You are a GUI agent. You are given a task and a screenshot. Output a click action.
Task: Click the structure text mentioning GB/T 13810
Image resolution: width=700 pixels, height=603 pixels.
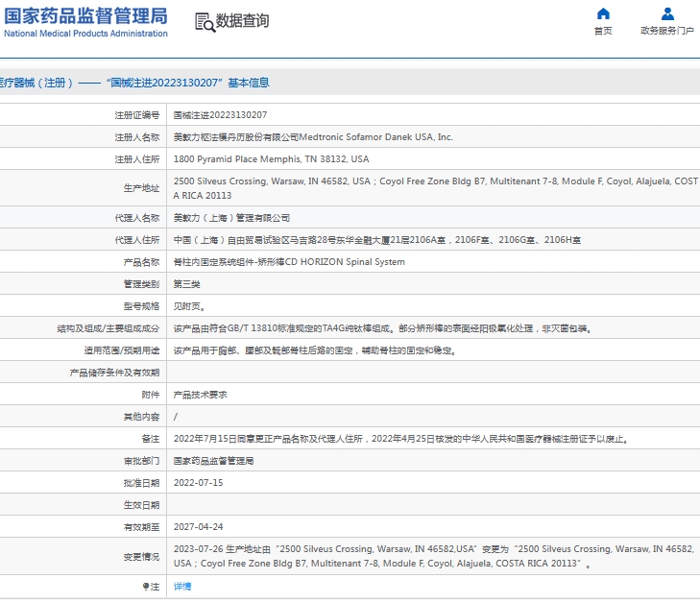[x=382, y=328]
